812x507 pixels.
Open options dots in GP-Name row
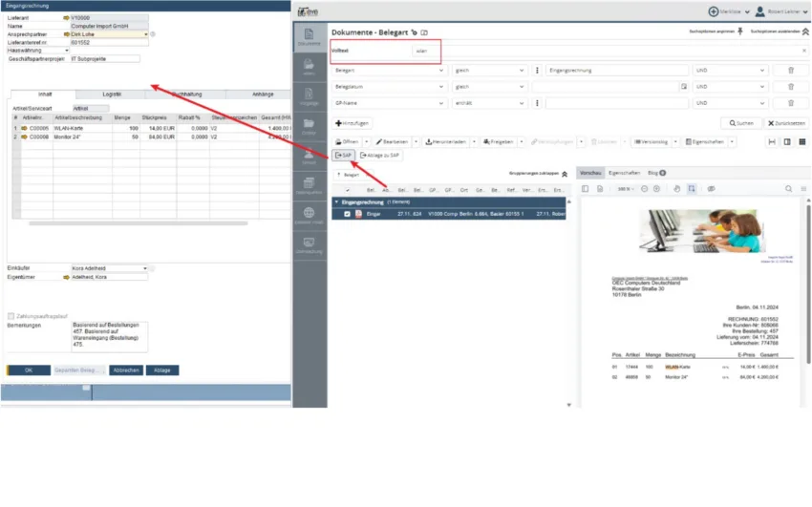click(537, 103)
